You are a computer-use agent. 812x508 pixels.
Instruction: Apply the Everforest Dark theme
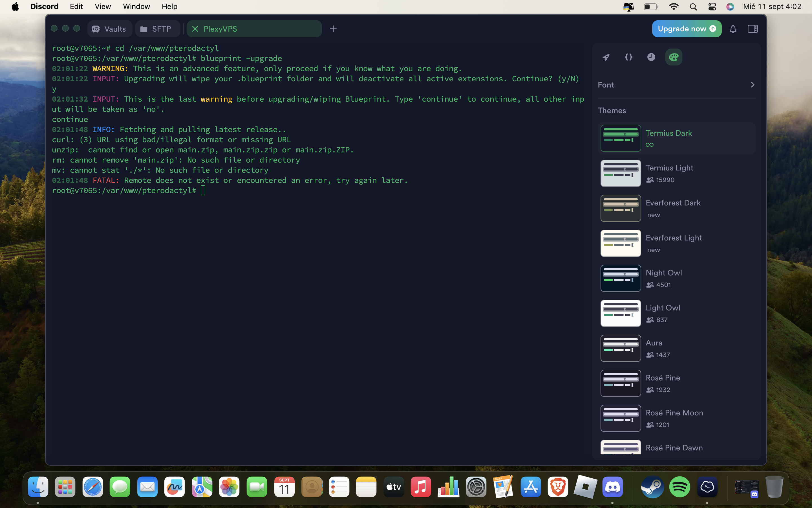[676, 208]
